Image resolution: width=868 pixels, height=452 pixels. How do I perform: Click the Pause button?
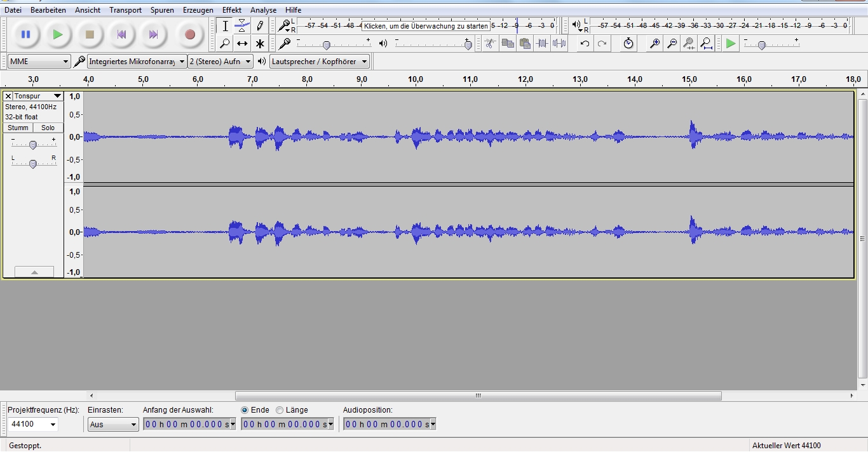point(25,35)
